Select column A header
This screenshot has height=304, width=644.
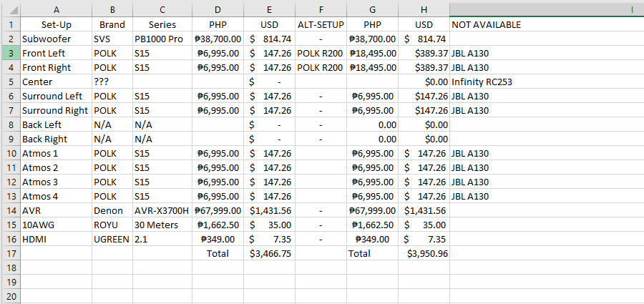57,10
